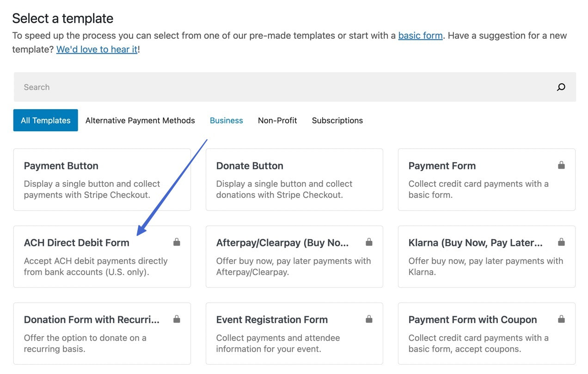The height and width of the screenshot is (374, 588).
Task: Select the Donate Button template
Action: tap(294, 180)
